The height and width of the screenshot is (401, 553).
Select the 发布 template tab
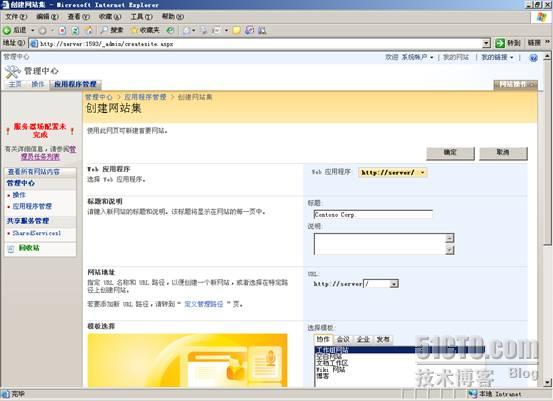click(x=383, y=340)
